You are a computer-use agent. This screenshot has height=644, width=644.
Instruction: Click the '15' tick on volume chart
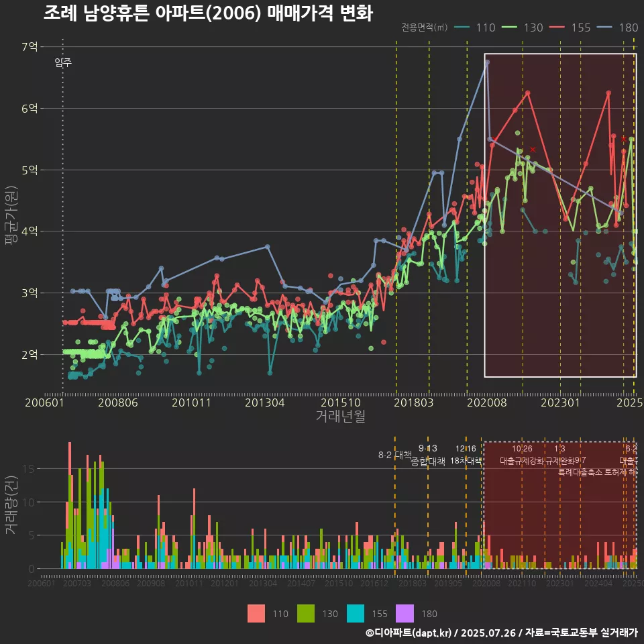point(29,469)
